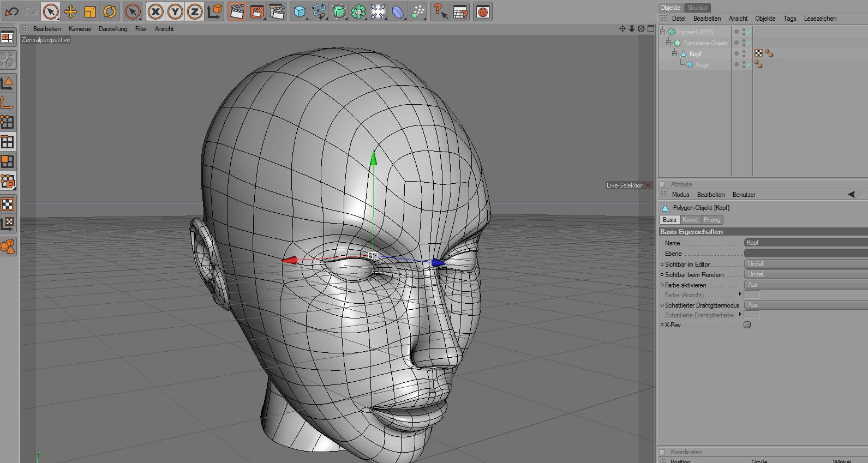Toggle HyperNURBS green enable checkmark
This screenshot has width=868, height=463.
(749, 32)
